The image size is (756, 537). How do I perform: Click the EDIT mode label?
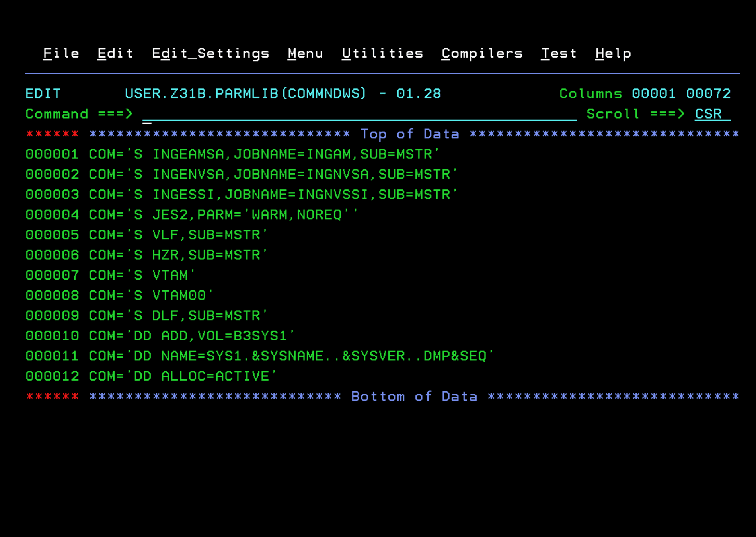point(43,93)
